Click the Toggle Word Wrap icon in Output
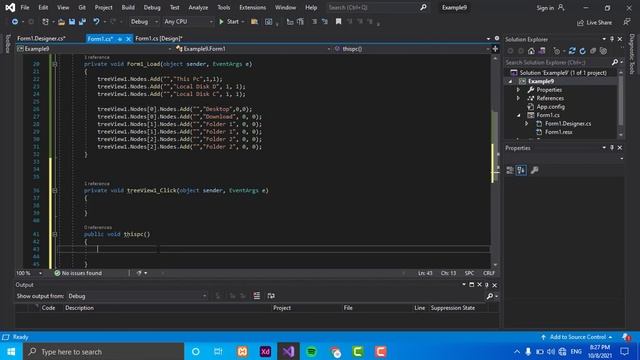Screen dimensions: 640x360 click(271, 296)
